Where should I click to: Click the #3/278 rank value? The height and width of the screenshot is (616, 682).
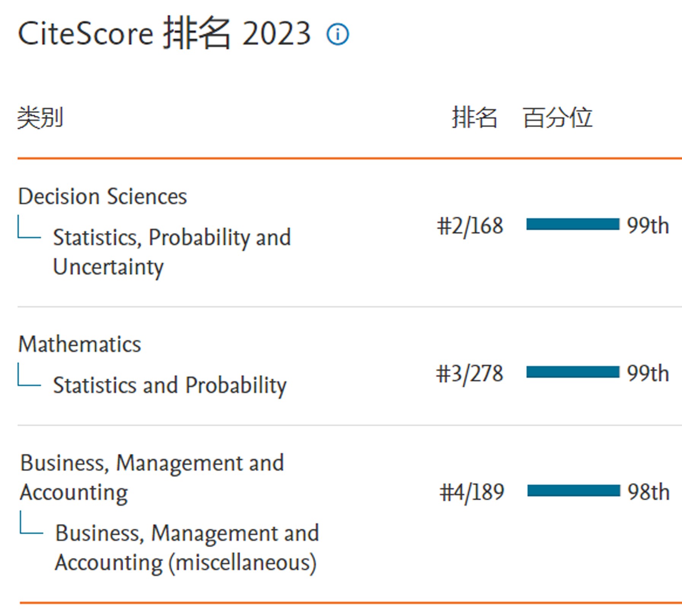[470, 373]
